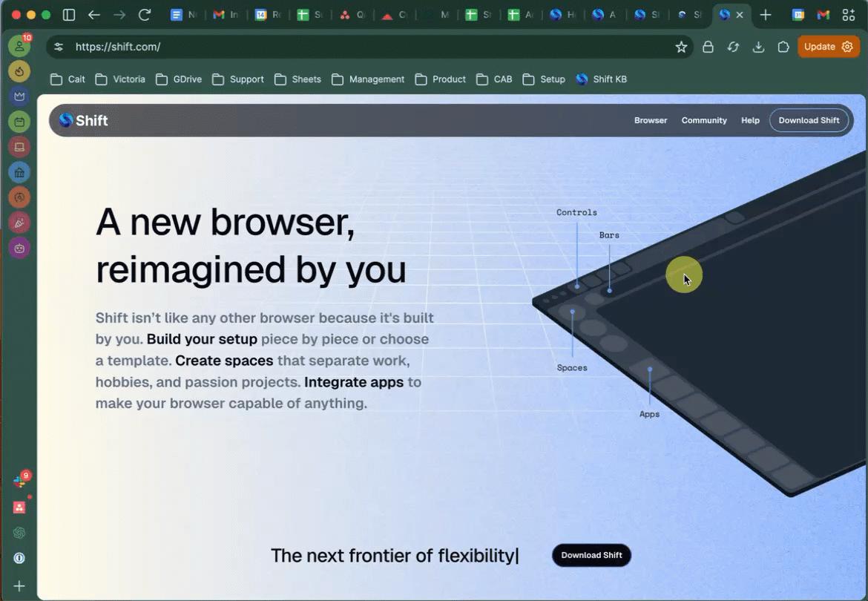The image size is (868, 601).
Task: Switch to the calendar tab
Action: [x=268, y=15]
